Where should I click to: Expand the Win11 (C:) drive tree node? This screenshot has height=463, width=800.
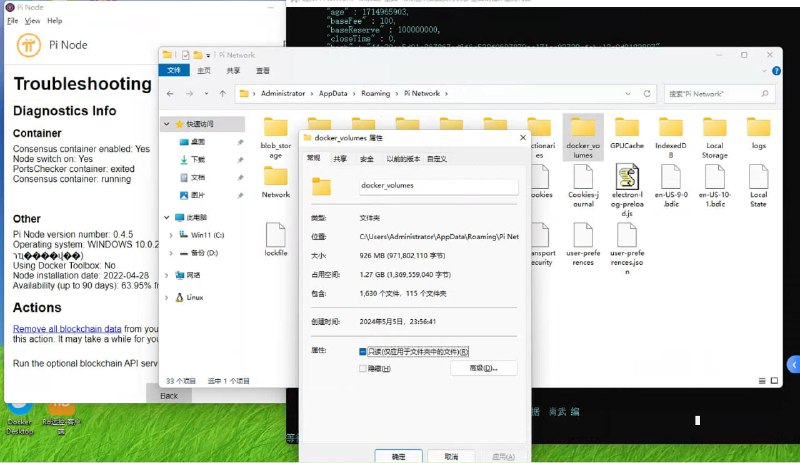click(170, 234)
